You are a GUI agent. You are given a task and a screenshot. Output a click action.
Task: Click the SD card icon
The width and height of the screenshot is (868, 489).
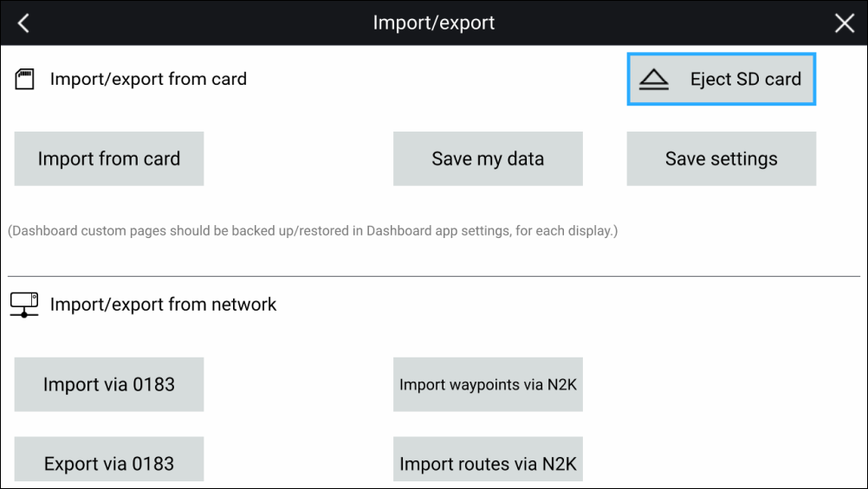[x=24, y=80]
